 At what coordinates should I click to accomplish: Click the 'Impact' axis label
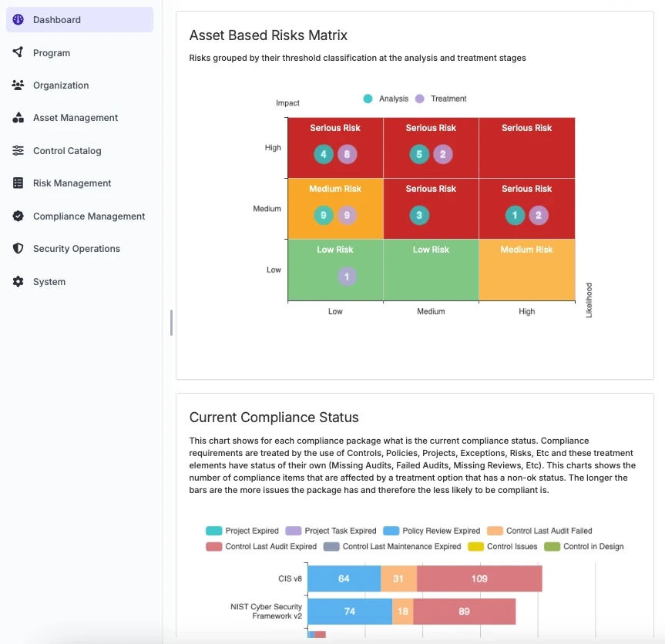tap(287, 103)
